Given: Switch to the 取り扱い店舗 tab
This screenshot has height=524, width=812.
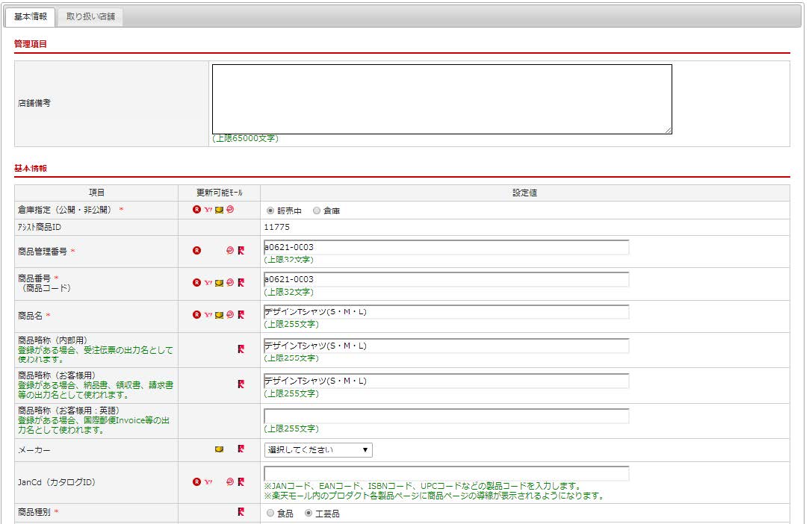Looking at the screenshot, I should coord(90,16).
